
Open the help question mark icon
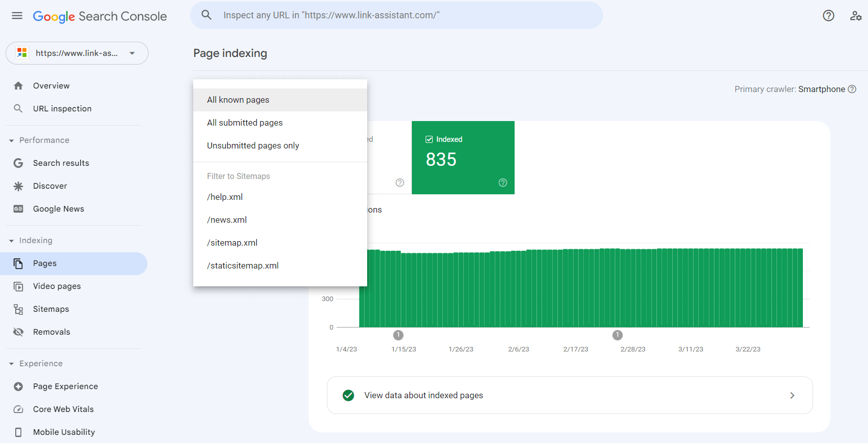828,16
